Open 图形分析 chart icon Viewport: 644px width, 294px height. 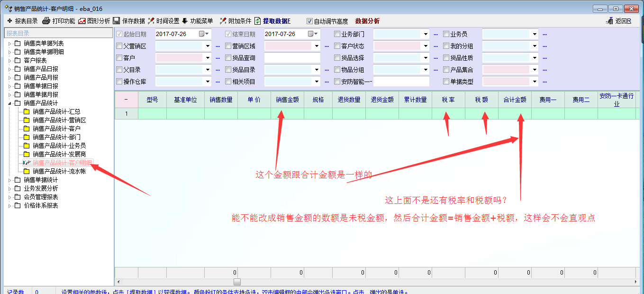pos(82,21)
